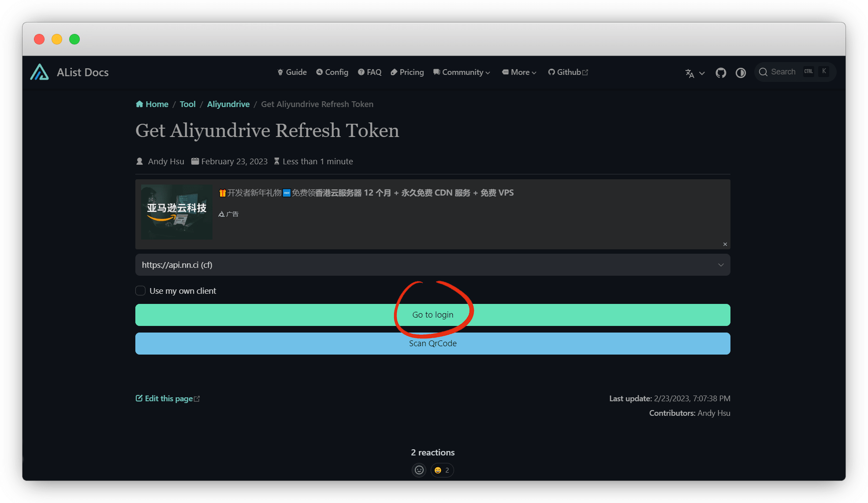Expand the Community dropdown menu
Viewport: 868px width, 503px height.
pos(462,72)
